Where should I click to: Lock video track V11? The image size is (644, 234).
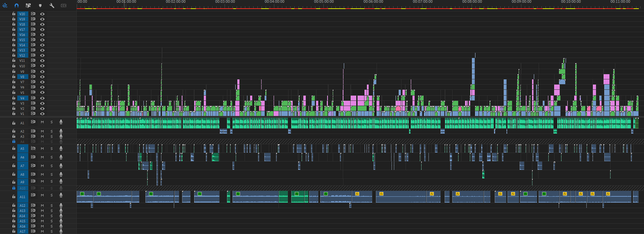point(14,61)
